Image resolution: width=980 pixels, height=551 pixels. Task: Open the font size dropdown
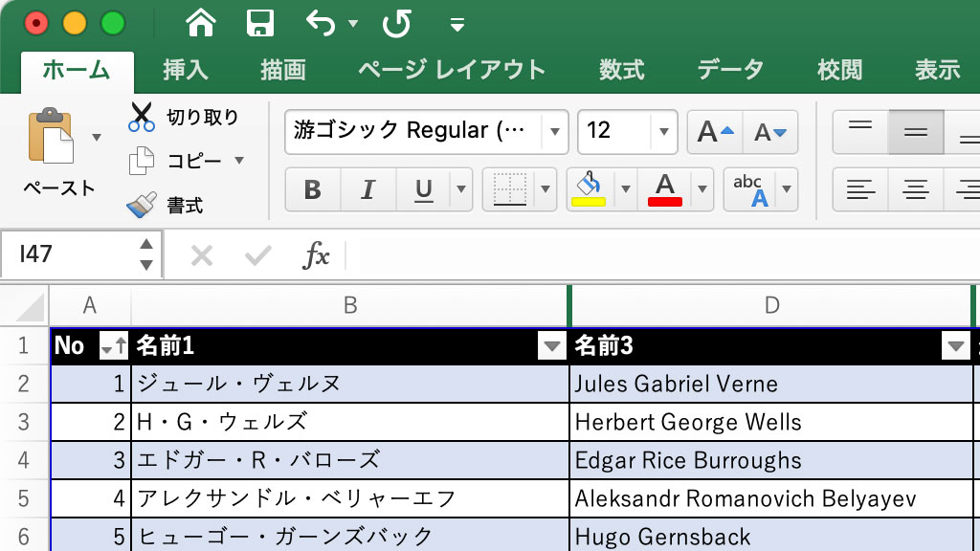click(x=663, y=132)
